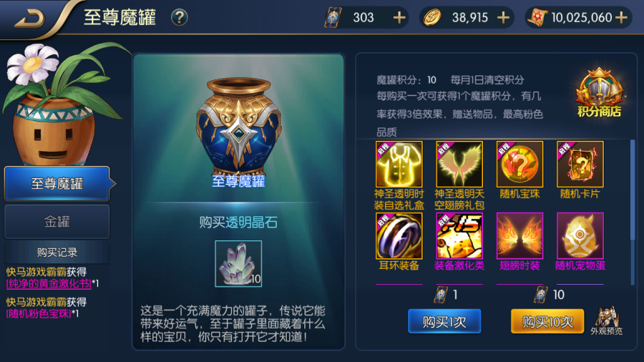The image size is (644, 362).
Task: Click the 购买1次 buy once button
Action: [x=445, y=321]
